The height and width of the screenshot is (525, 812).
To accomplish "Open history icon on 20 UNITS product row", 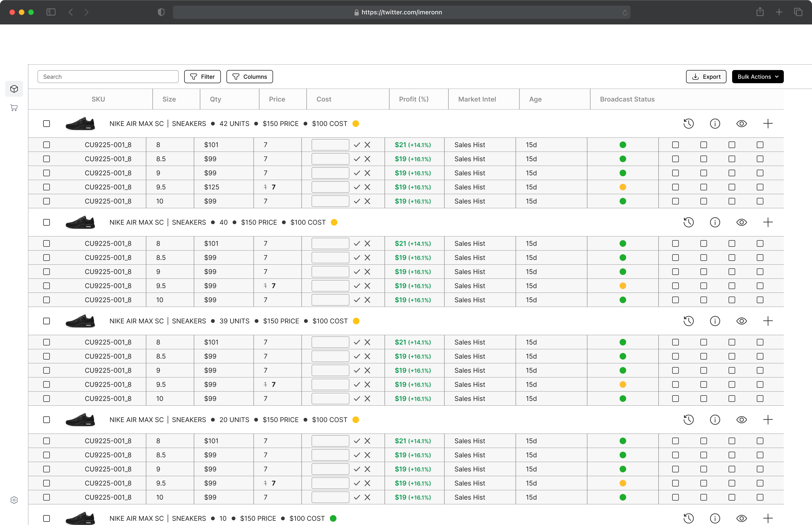I will pyautogui.click(x=688, y=419).
